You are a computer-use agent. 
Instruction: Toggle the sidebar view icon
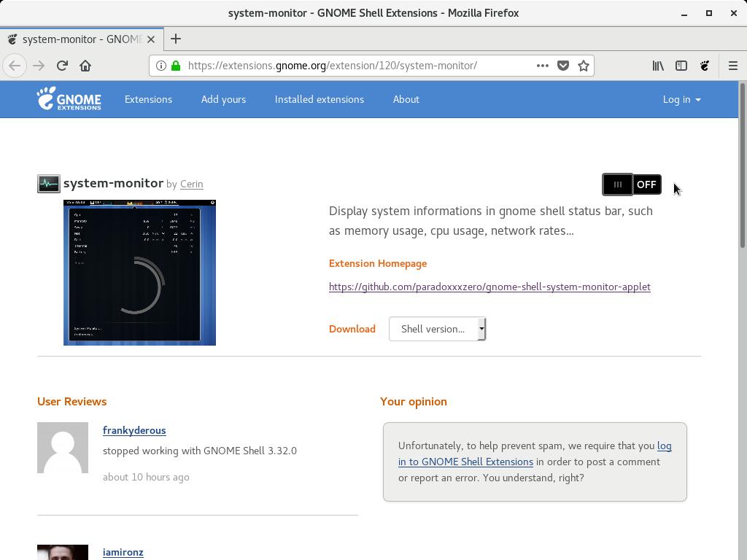tap(681, 65)
